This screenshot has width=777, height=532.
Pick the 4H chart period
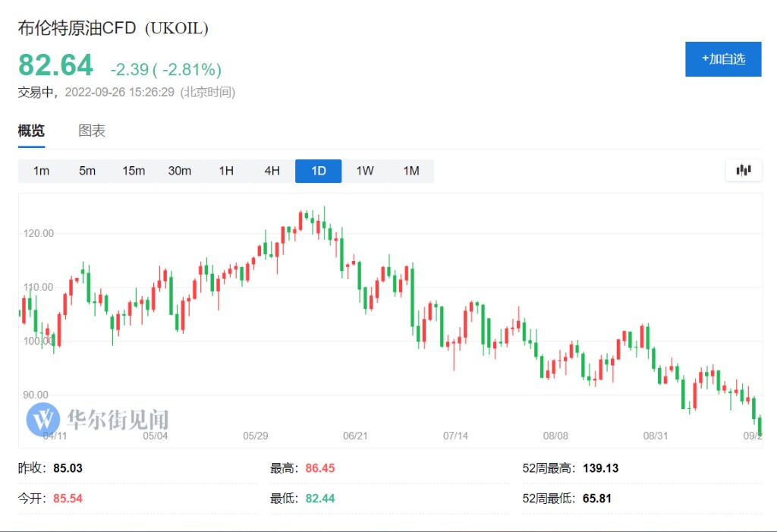272,171
